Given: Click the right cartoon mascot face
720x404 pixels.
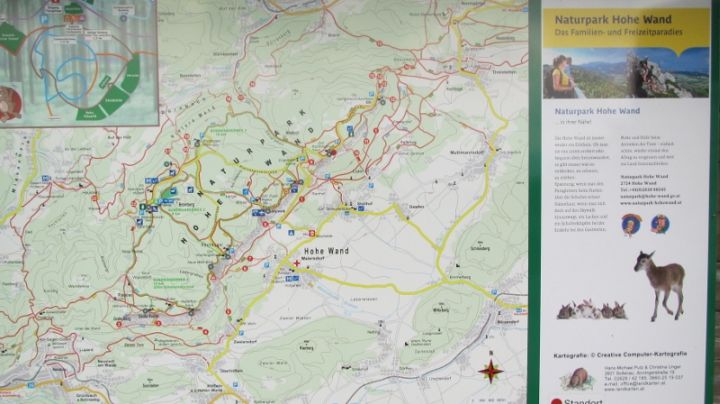Looking at the screenshot, I should (x=660, y=223).
